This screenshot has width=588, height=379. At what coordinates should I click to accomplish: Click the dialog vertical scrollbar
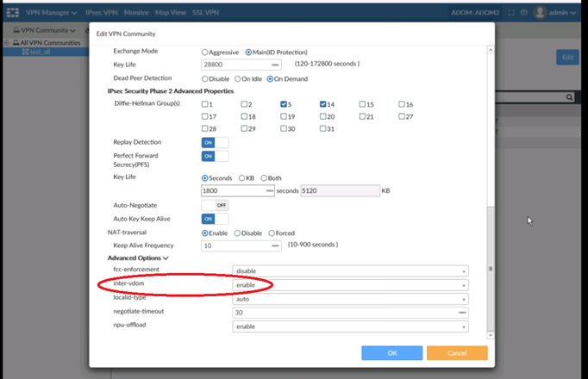491,269
